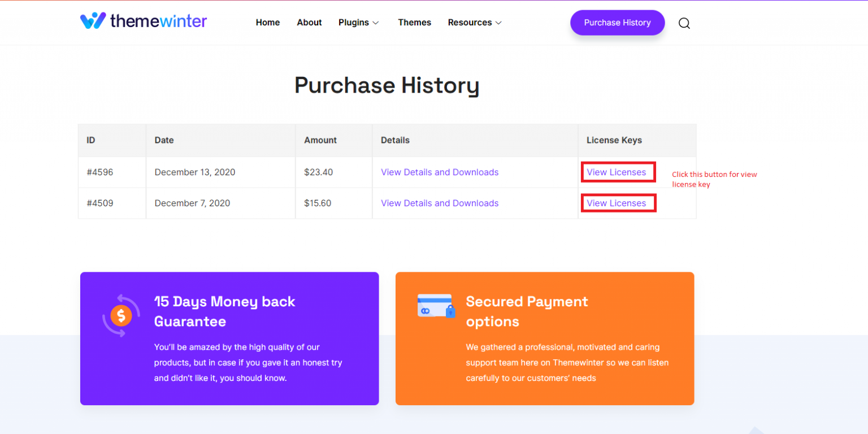Screen dimensions: 868x434
Task: Select Themes in the navigation bar
Action: [414, 23]
